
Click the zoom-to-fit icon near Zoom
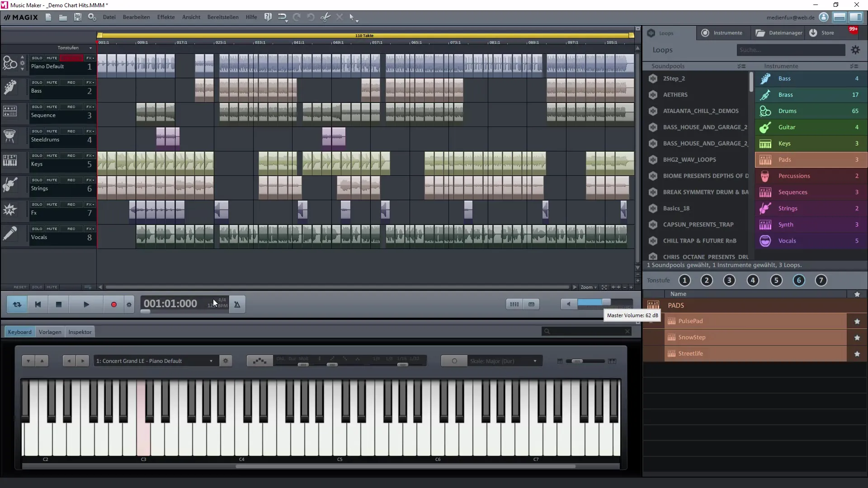click(x=604, y=287)
